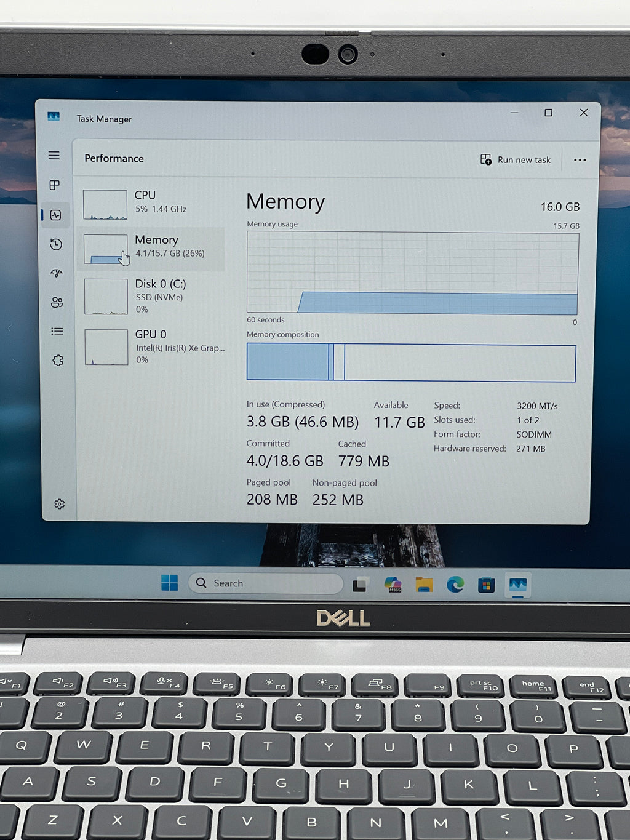The image size is (630, 840).
Task: Open the Details page list icon
Action: point(57,331)
